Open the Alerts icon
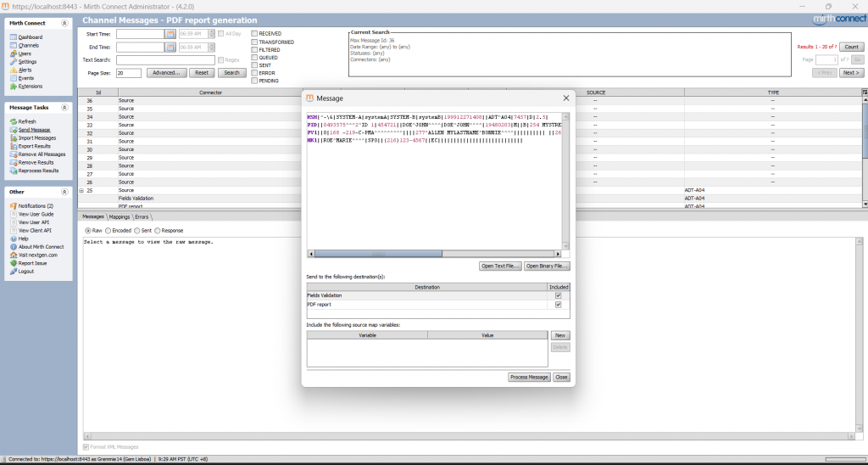The height and width of the screenshot is (465, 868). (x=14, y=70)
